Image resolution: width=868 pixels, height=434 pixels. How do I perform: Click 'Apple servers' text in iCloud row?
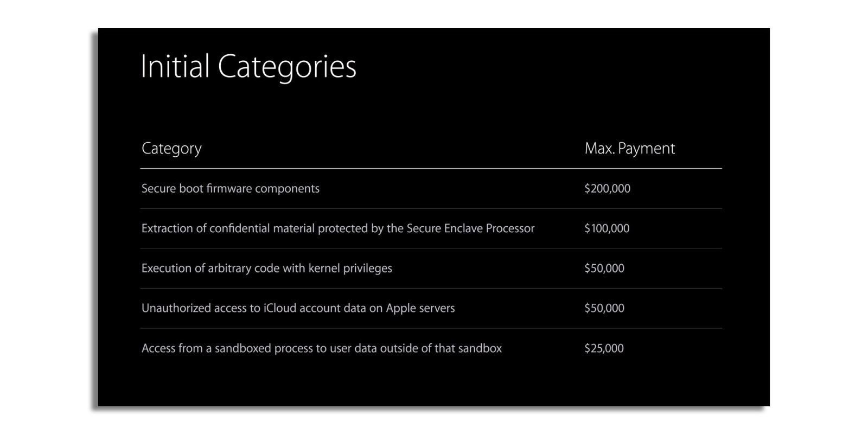click(x=420, y=308)
